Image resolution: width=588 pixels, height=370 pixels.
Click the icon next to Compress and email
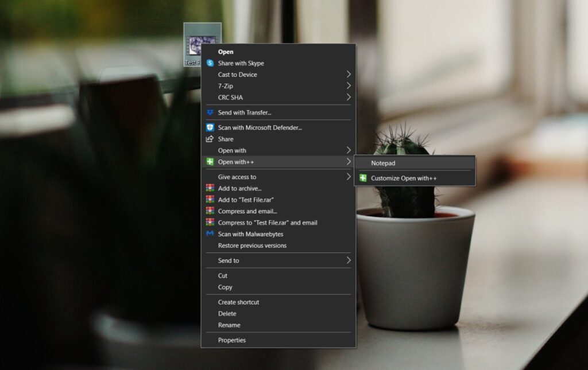coord(211,211)
